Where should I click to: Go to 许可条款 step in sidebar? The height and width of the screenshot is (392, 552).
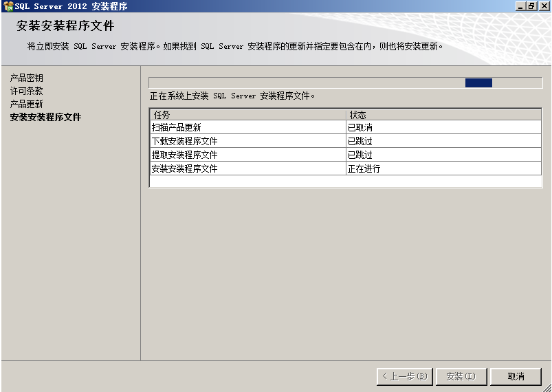coord(26,91)
